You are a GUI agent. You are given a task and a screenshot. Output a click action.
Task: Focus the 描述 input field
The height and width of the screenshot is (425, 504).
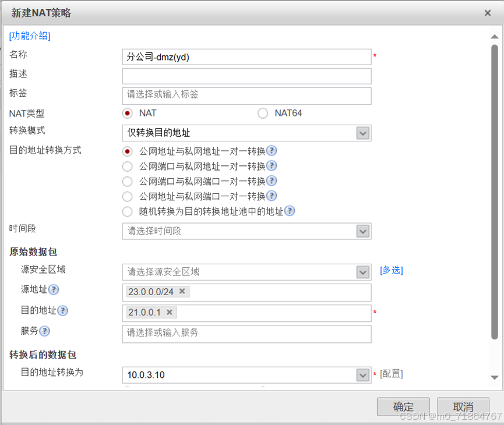point(246,76)
